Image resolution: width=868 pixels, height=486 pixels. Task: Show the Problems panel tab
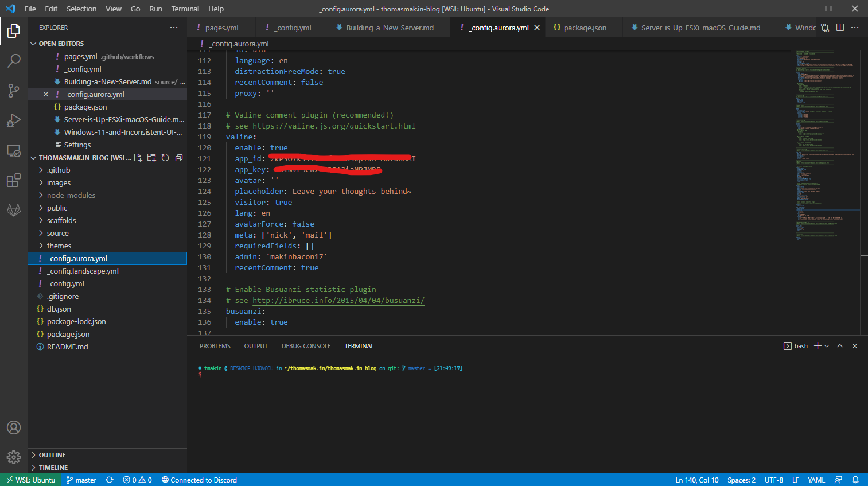pos(215,346)
